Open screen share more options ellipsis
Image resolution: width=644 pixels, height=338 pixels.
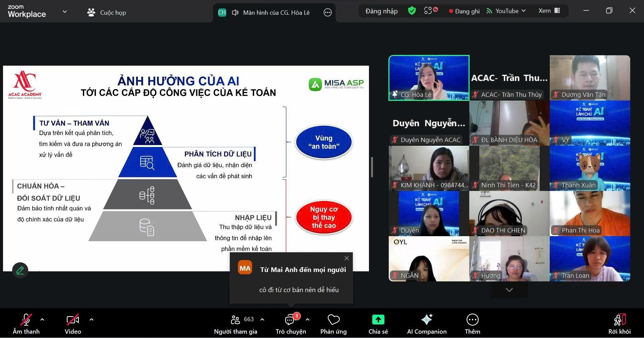pyautogui.click(x=327, y=13)
